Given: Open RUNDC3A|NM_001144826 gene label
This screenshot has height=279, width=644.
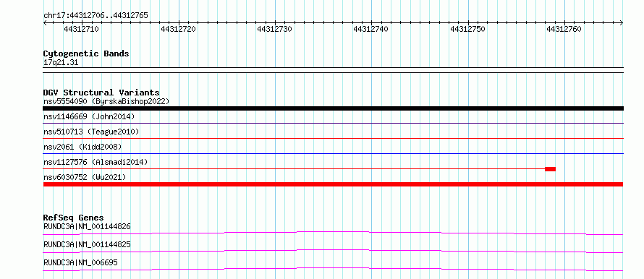Looking at the screenshot, I should (87, 226).
